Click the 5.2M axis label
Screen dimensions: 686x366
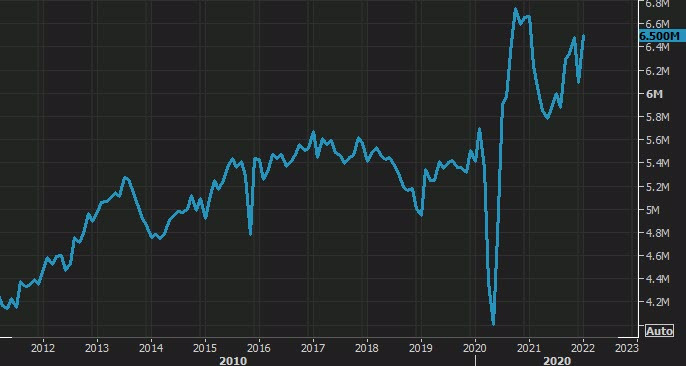click(x=657, y=187)
